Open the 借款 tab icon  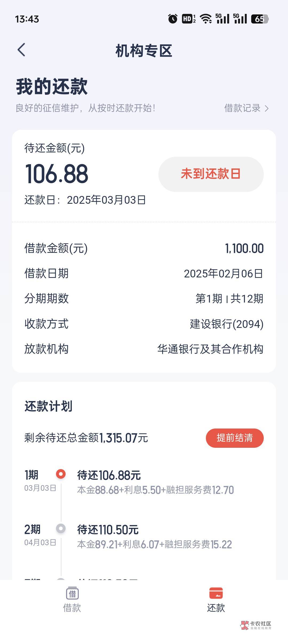pyautogui.click(x=72, y=593)
